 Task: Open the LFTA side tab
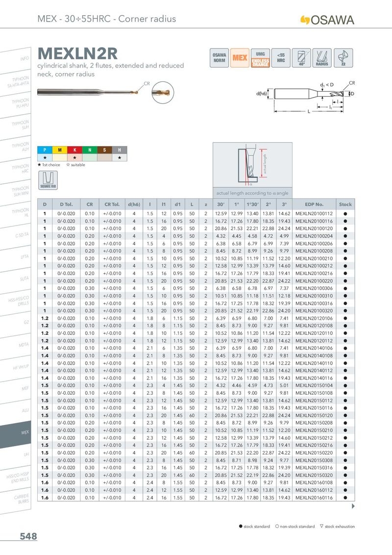click(16, 258)
